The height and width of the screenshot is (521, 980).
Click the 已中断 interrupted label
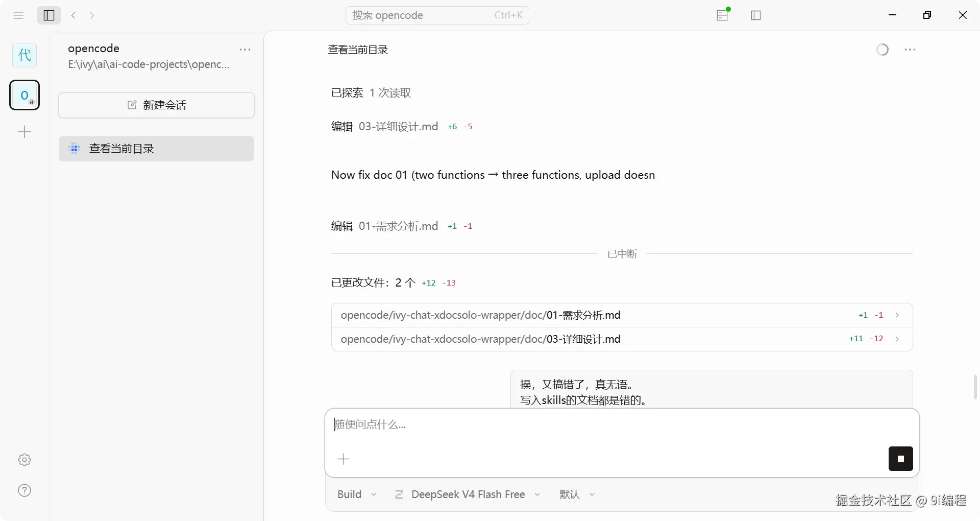[x=622, y=254]
